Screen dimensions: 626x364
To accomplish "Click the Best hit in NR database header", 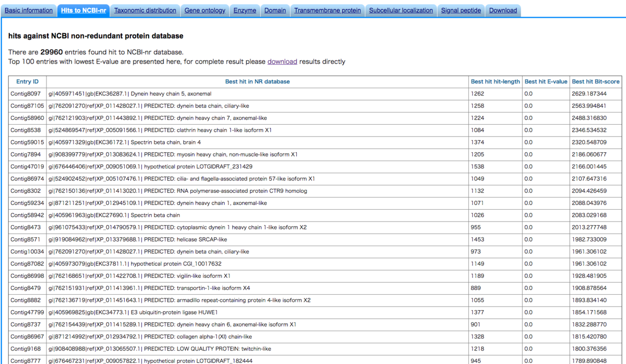I will 258,82.
